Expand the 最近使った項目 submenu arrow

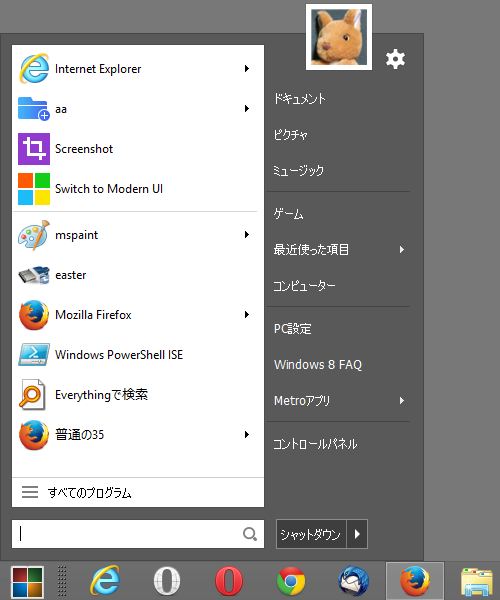tap(402, 250)
